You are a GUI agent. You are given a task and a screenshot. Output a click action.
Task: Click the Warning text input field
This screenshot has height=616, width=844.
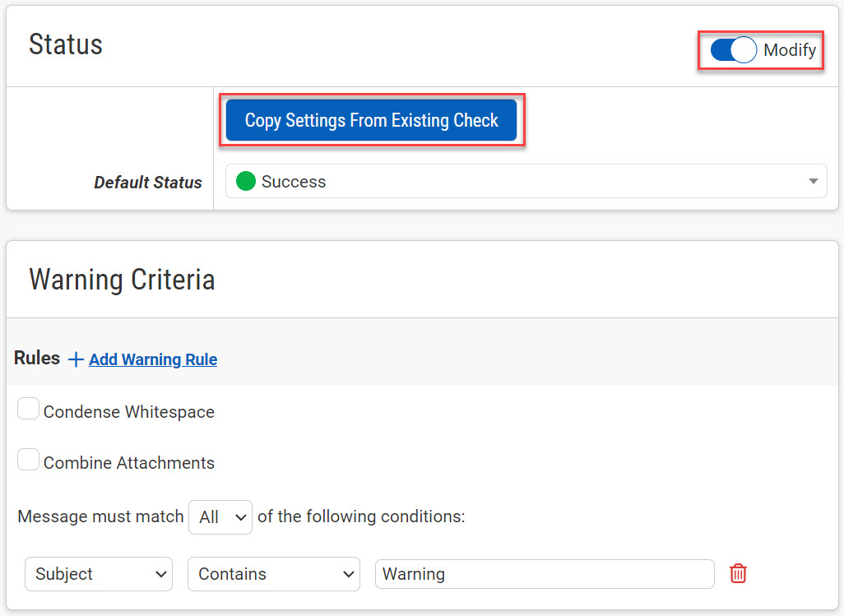coord(544,574)
